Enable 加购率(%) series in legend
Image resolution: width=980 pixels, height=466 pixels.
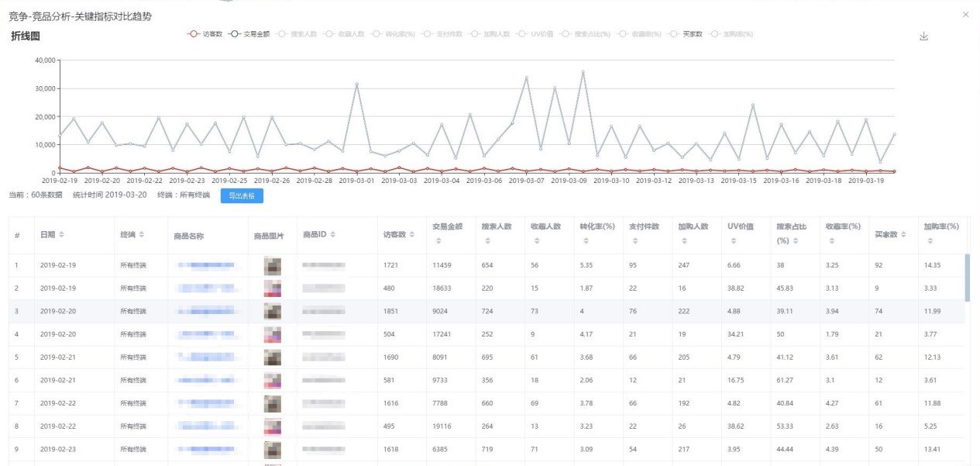[731, 34]
